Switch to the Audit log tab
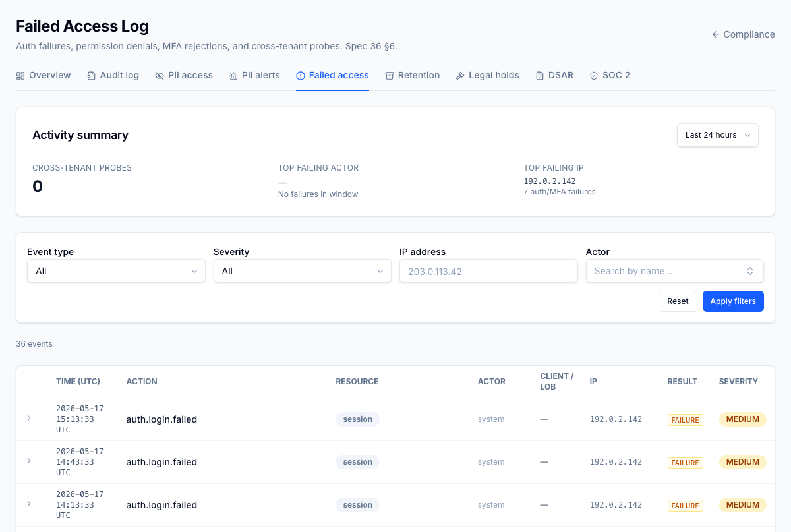 (113, 76)
